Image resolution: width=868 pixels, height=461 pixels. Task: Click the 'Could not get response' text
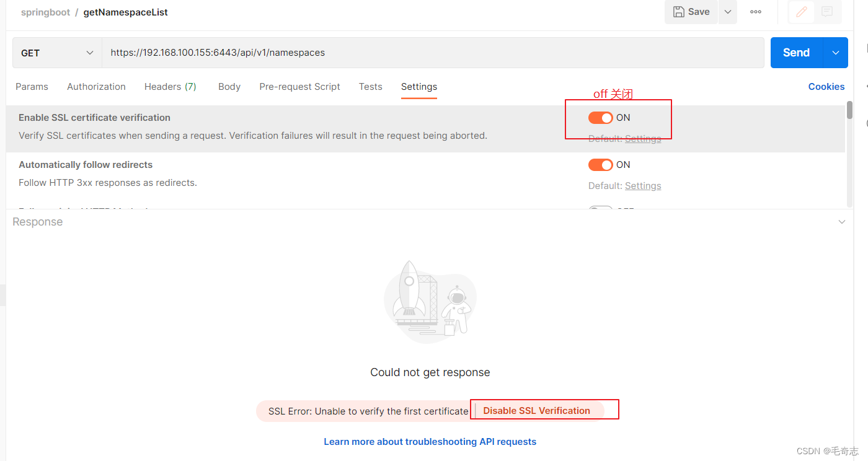tap(430, 372)
